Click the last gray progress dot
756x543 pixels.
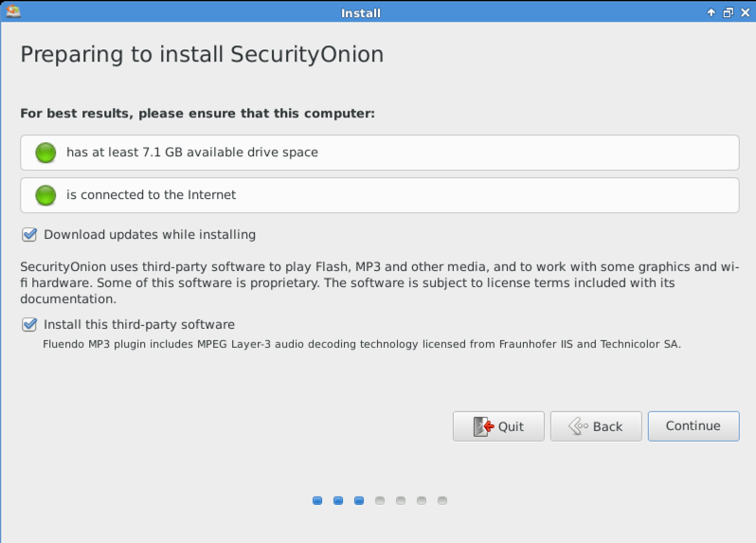(442, 500)
